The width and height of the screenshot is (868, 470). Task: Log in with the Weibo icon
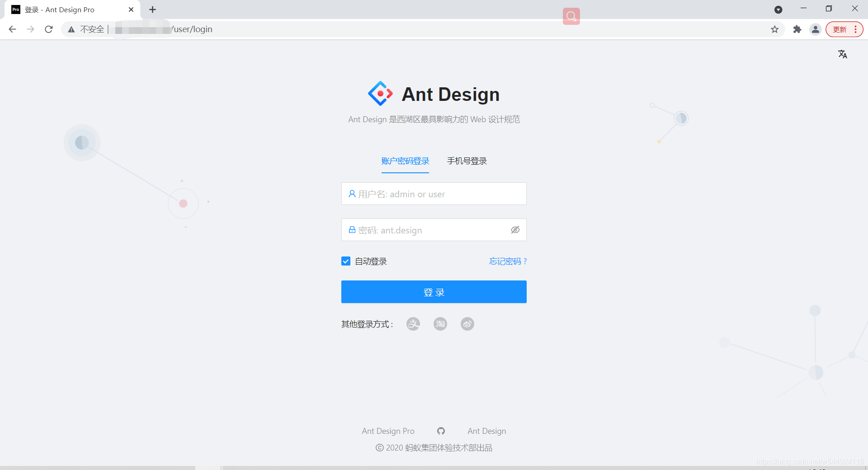point(467,324)
